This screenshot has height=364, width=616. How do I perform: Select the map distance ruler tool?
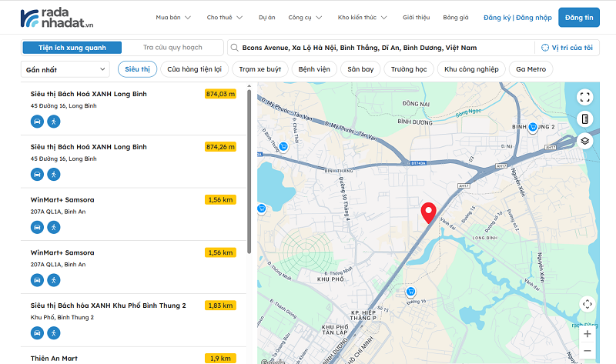584,119
